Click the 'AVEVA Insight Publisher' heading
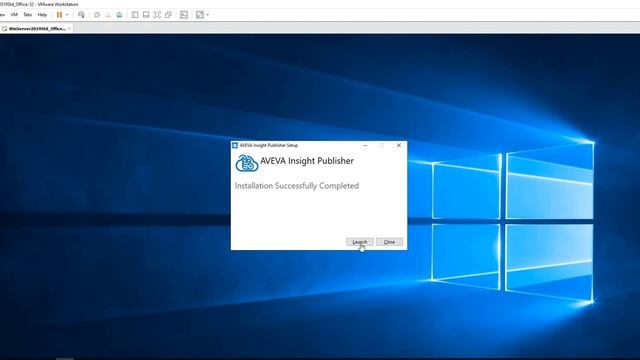This screenshot has height=360, width=640. (307, 161)
